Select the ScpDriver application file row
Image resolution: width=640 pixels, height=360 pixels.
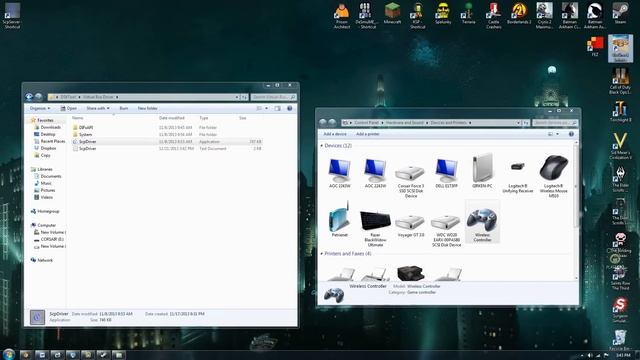(x=167, y=142)
